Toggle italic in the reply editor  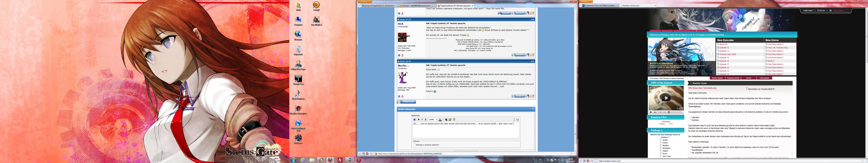tap(422, 120)
